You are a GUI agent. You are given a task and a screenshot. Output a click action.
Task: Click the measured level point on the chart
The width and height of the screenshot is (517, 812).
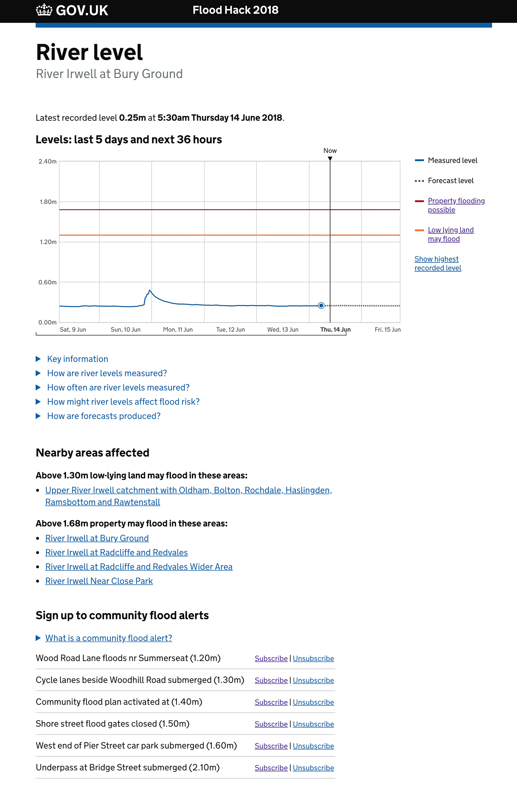pyautogui.click(x=321, y=305)
